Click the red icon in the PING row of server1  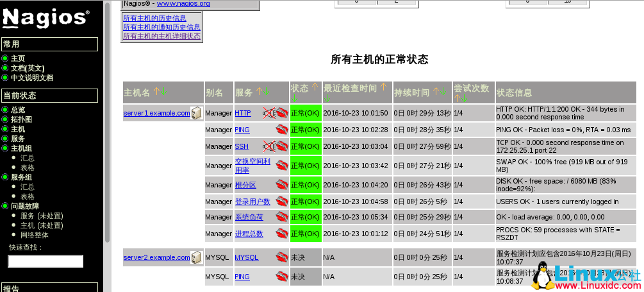(282, 130)
